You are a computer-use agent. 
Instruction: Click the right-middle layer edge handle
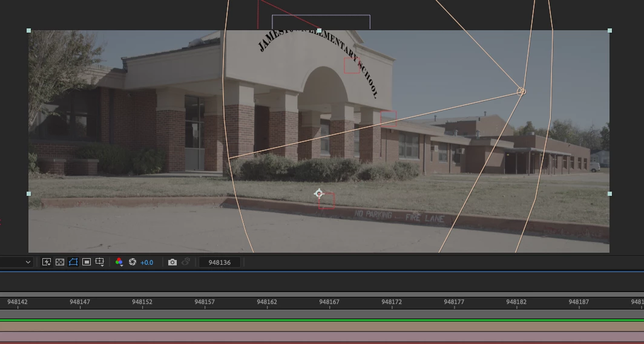pyautogui.click(x=609, y=193)
